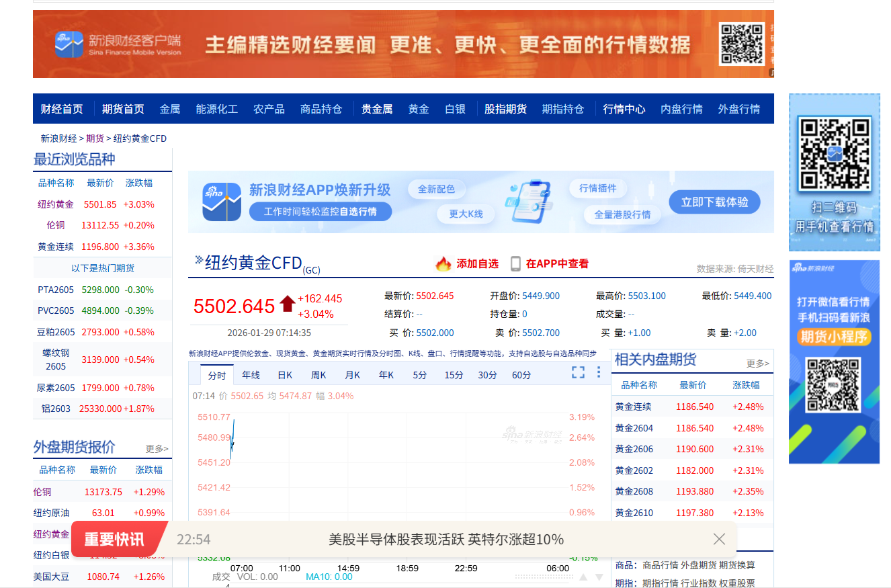Open 纽约原油 in 外盘期货报价
The image size is (891, 588).
click(x=51, y=513)
